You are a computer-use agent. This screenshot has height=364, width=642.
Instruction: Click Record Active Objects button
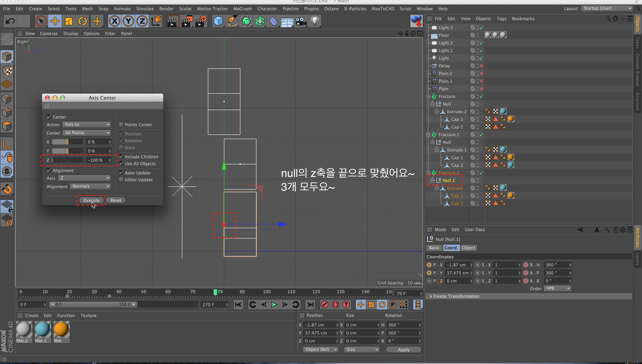pos(324,305)
